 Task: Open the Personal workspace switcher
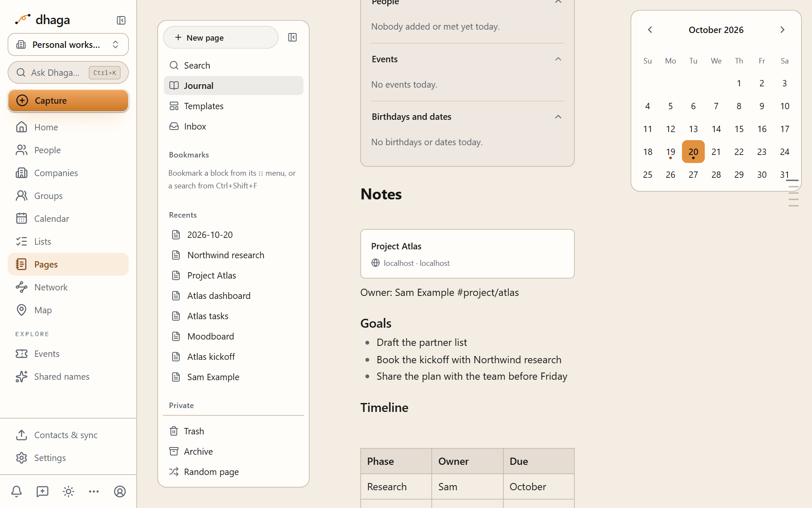click(x=68, y=44)
